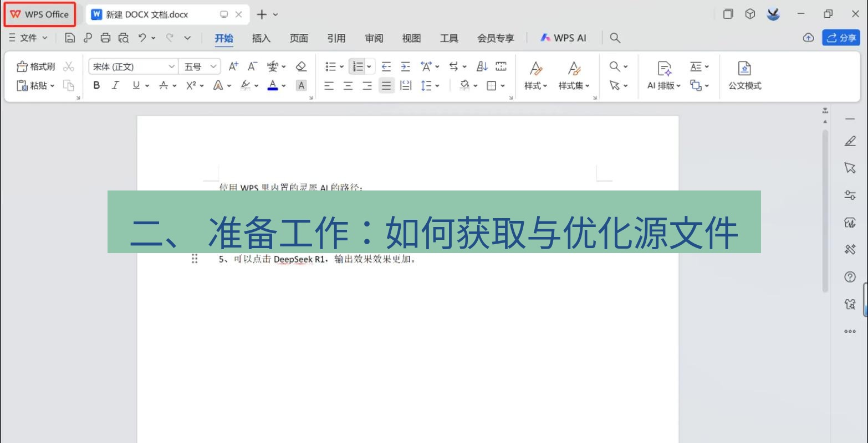Click the Copy icon beside 粘贴
Viewport: 868px width, 443px height.
(x=69, y=85)
